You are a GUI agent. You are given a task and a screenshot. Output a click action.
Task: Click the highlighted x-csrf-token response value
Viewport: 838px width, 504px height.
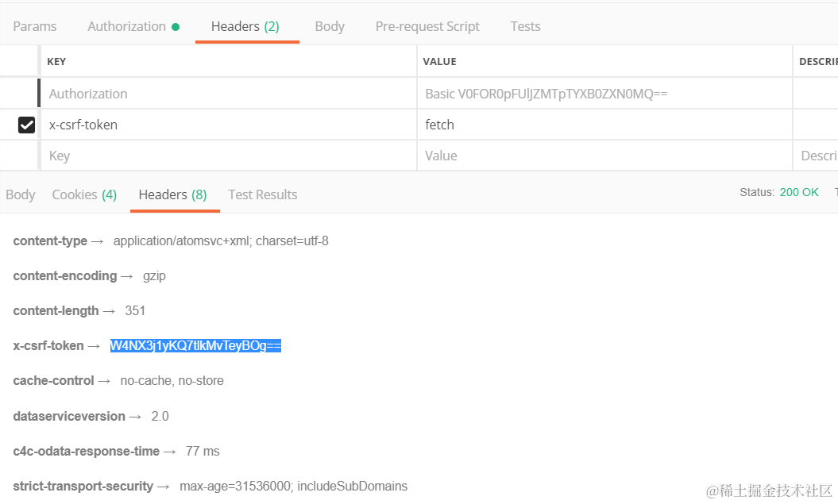(195, 346)
